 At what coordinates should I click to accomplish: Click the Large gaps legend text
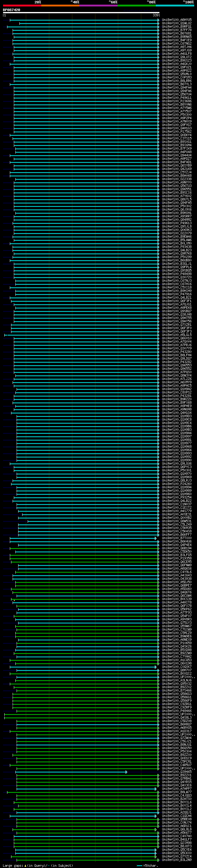[38, 865]
